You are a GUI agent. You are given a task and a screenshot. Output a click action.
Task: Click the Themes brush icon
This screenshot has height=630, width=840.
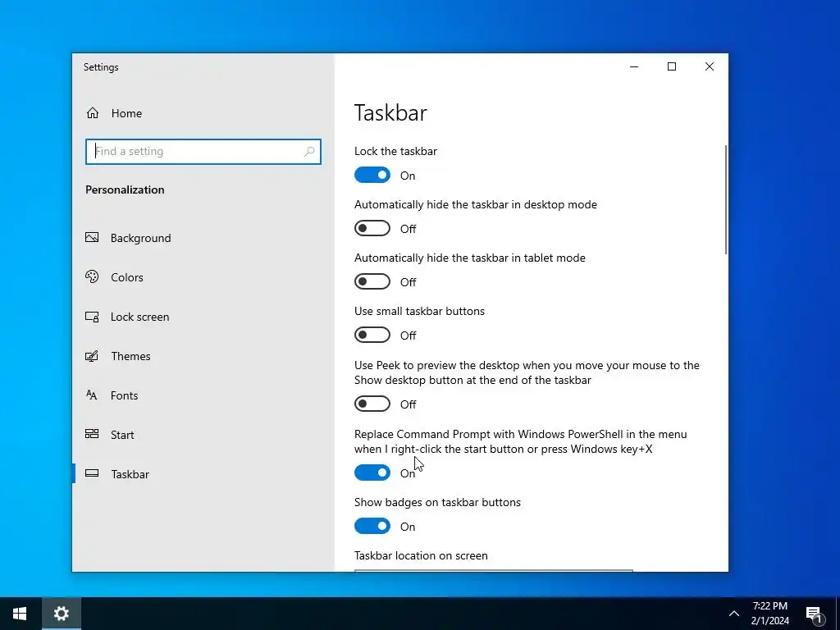(92, 356)
